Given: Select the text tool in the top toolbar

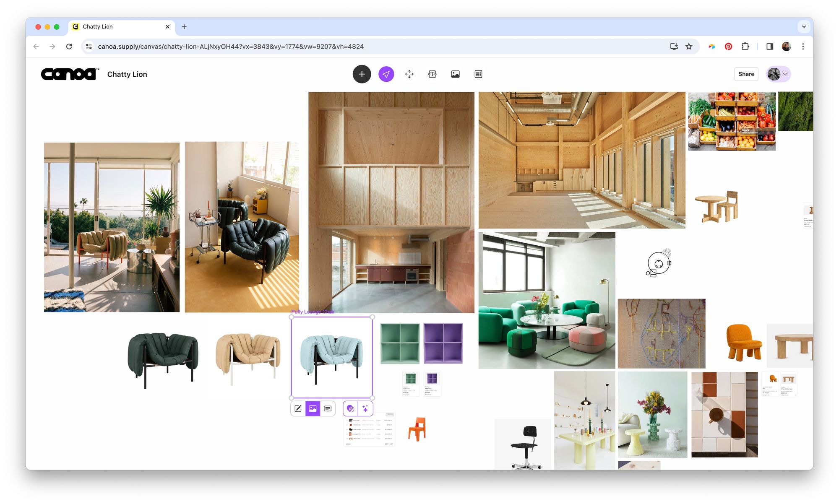Looking at the screenshot, I should click(432, 74).
